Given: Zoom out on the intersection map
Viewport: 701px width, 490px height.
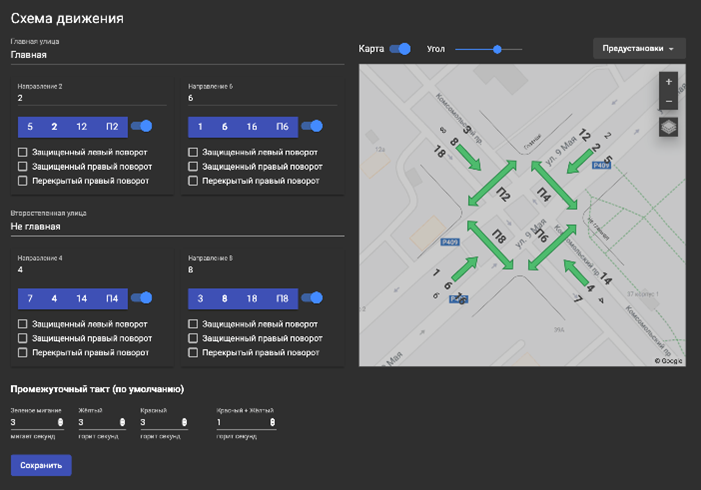Looking at the screenshot, I should click(x=668, y=101).
